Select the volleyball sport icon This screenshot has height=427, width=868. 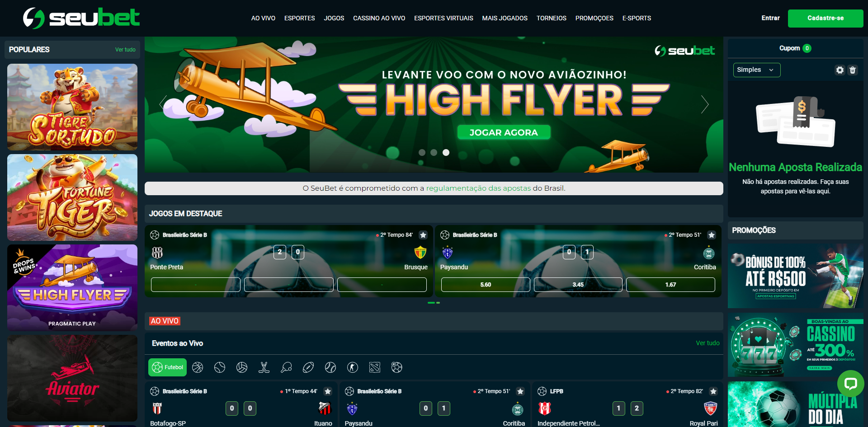coord(242,367)
